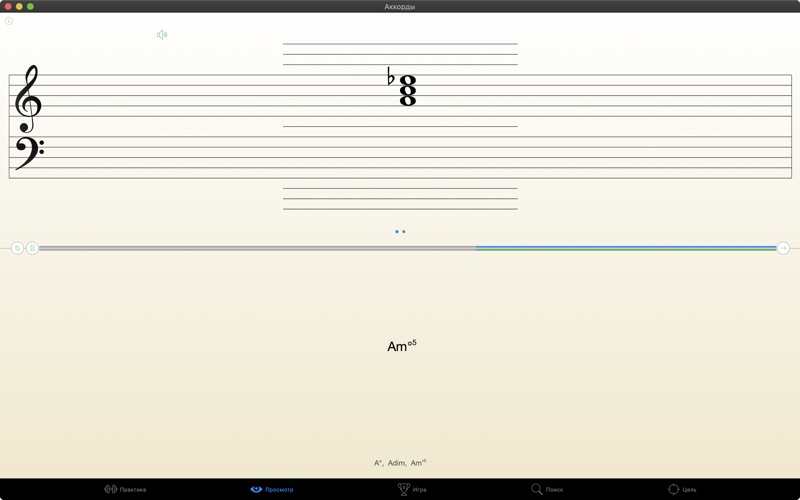This screenshot has height=500, width=800.
Task: Click the Аккорды window title
Action: (x=399, y=7)
